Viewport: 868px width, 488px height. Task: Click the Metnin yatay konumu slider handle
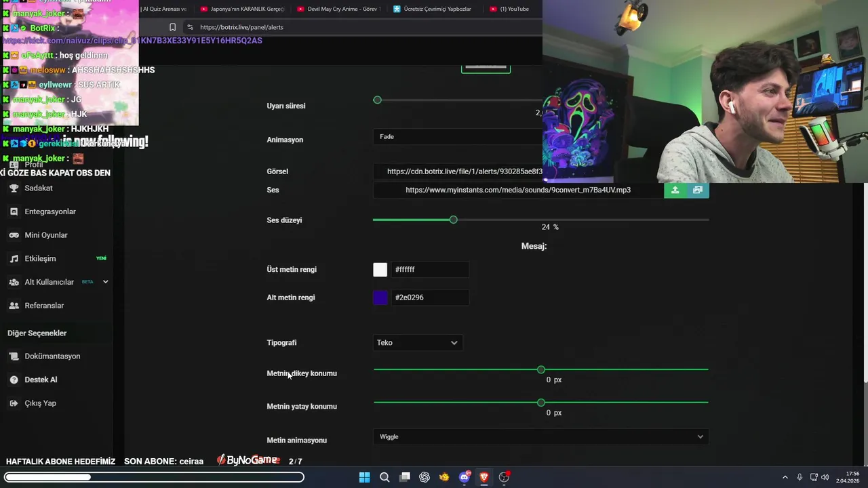coord(541,403)
